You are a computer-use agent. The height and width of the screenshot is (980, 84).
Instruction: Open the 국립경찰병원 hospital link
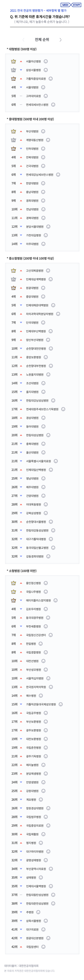(x=33, y=652)
